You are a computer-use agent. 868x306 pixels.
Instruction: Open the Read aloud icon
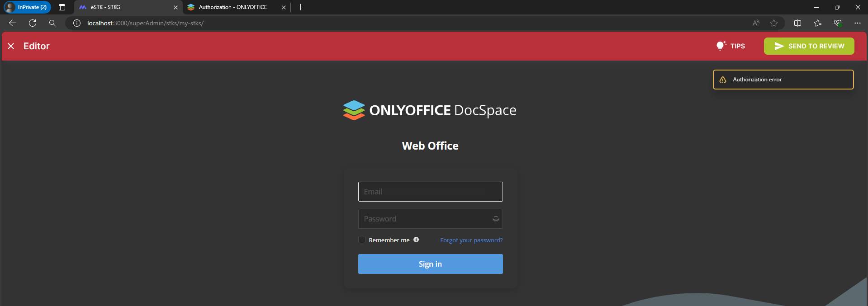click(756, 23)
